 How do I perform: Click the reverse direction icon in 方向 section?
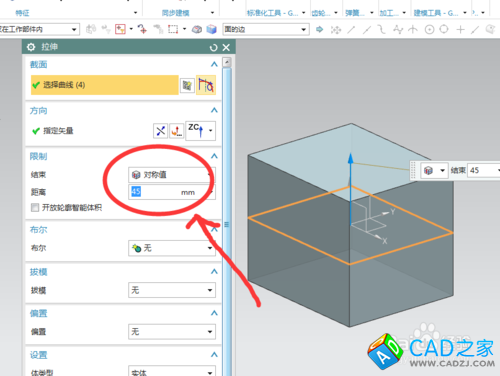pyautogui.click(x=160, y=131)
